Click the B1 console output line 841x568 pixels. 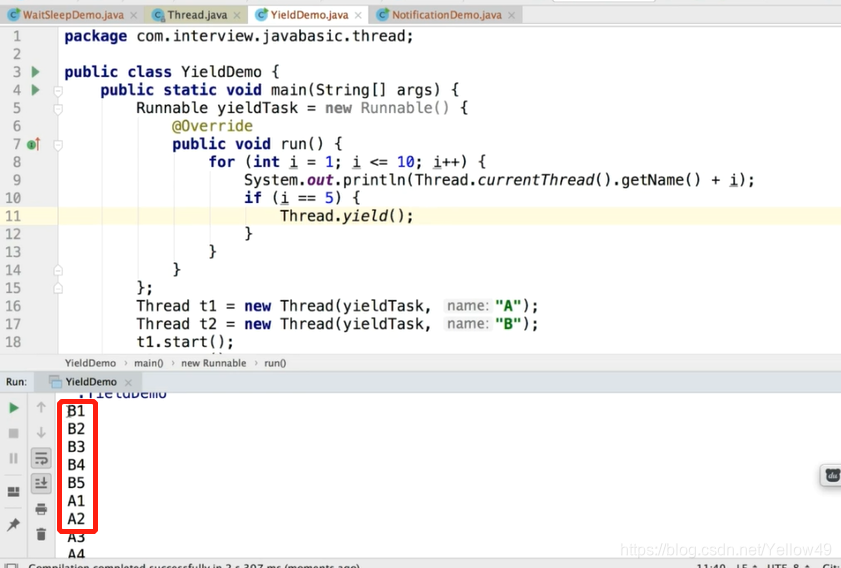tap(76, 411)
